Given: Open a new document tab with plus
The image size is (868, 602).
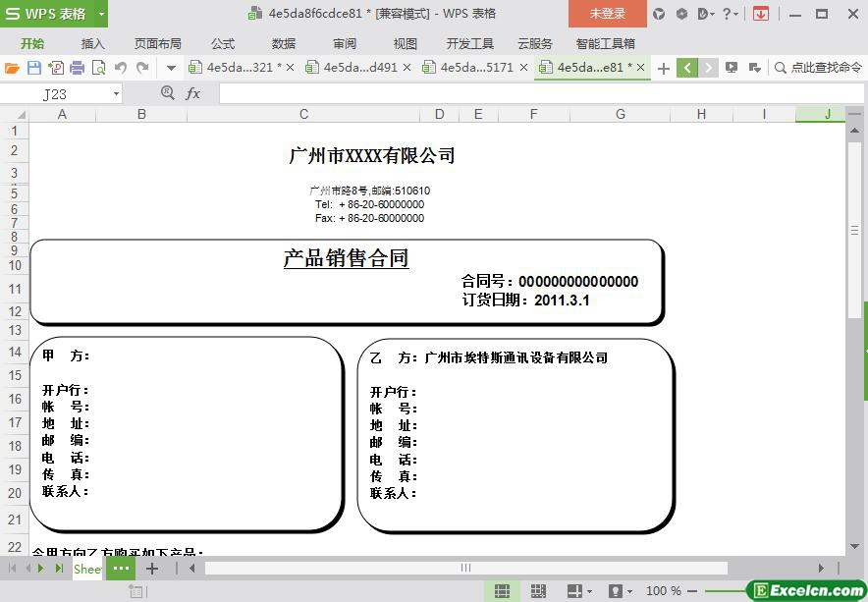Looking at the screenshot, I should (x=664, y=68).
